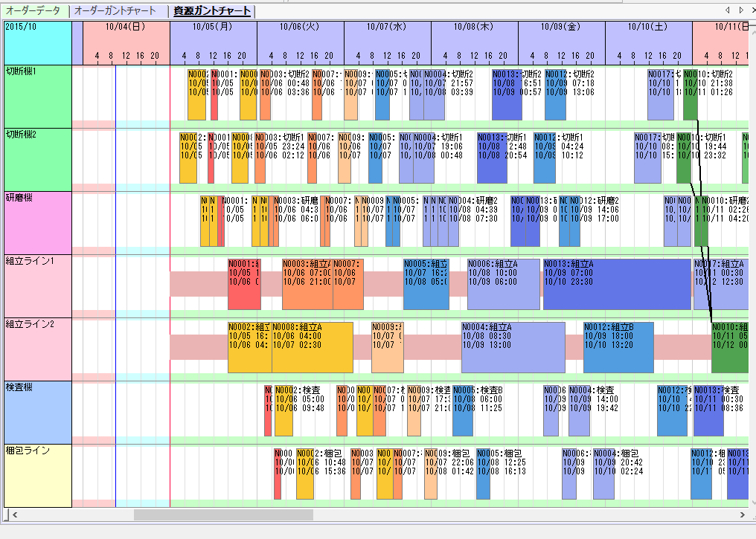Select the 梱包ライン resource row header
The image size is (756, 539).
tap(38, 476)
